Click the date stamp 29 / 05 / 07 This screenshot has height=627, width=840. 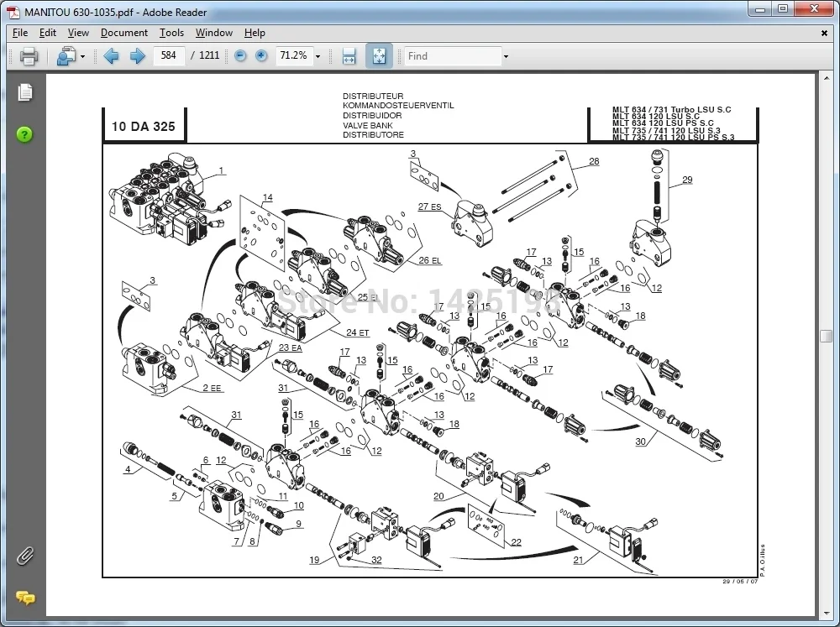point(740,582)
